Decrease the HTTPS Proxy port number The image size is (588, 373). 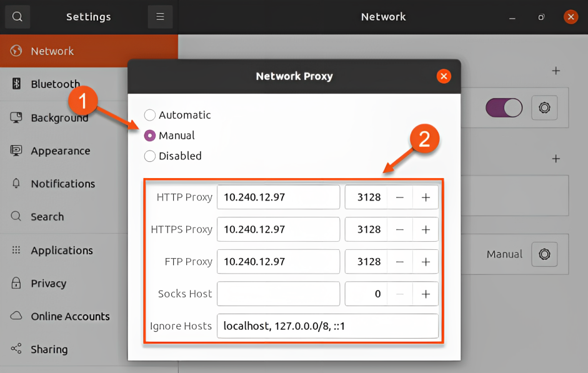pyautogui.click(x=400, y=229)
